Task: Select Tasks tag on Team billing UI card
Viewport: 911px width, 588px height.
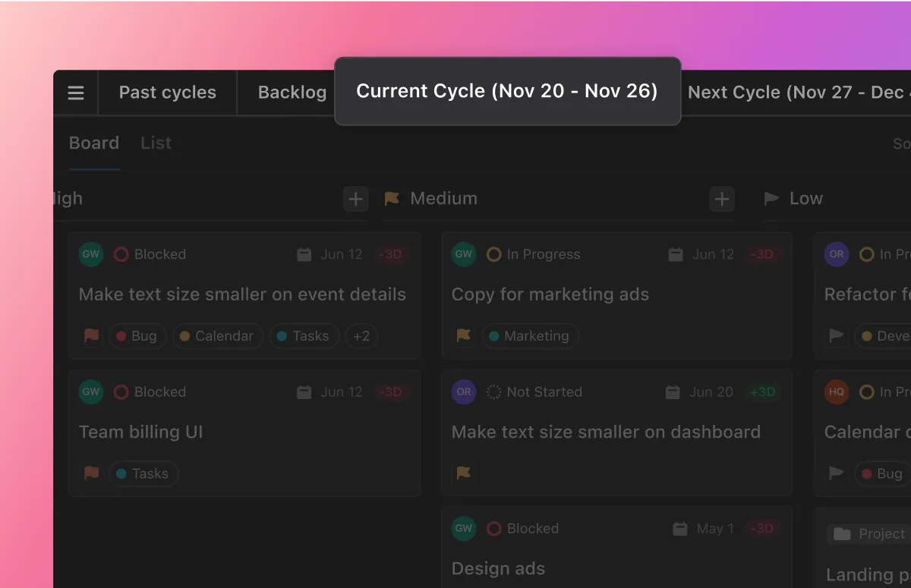Action: pos(143,473)
